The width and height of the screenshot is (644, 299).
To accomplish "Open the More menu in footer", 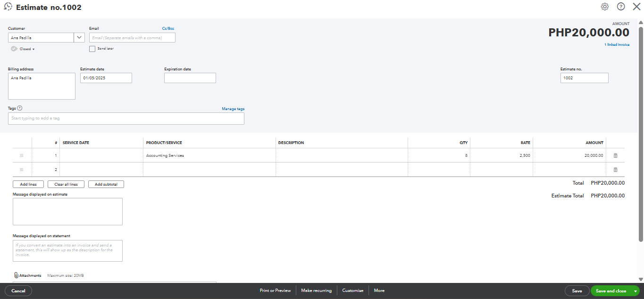I will 379,290.
